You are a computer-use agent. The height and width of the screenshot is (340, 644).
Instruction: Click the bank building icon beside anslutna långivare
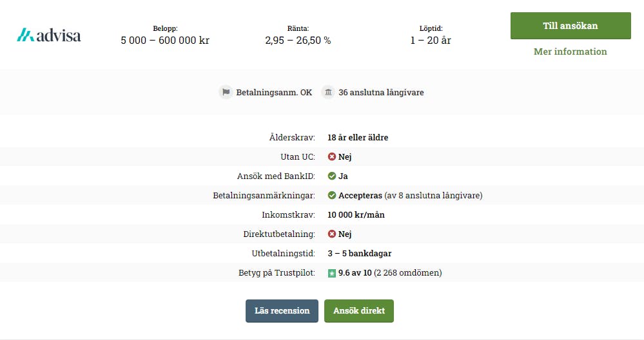pos(327,92)
